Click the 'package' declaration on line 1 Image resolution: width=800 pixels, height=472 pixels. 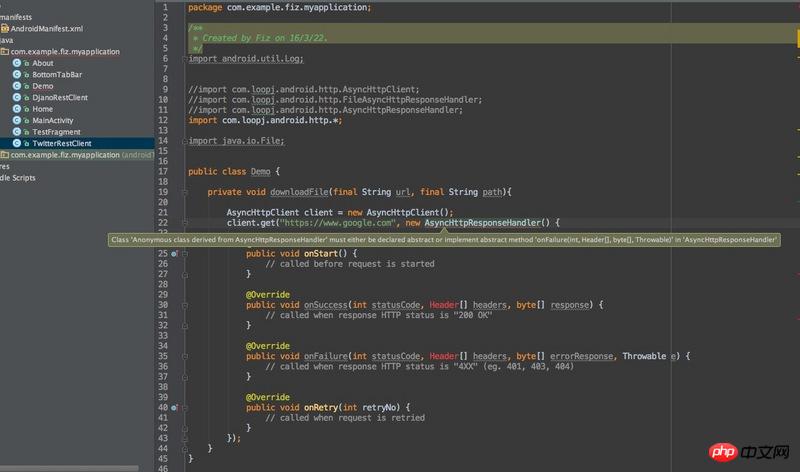point(280,8)
